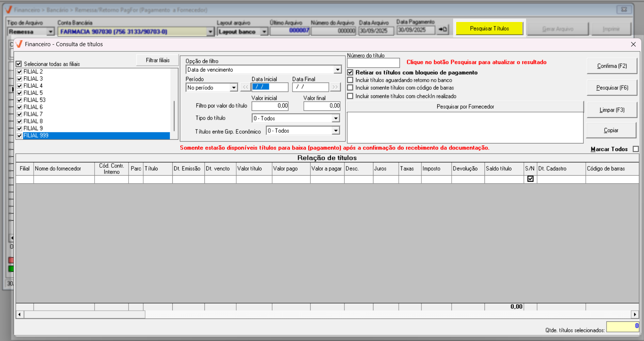Close the Consulta de títulos dialog
The height and width of the screenshot is (341, 644).
click(633, 44)
